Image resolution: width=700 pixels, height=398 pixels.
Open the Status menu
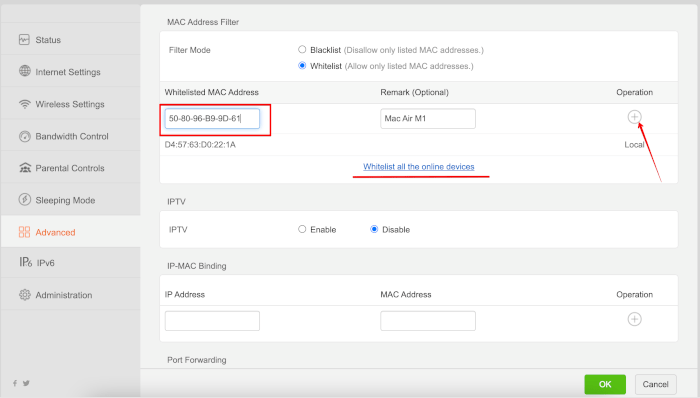point(71,40)
